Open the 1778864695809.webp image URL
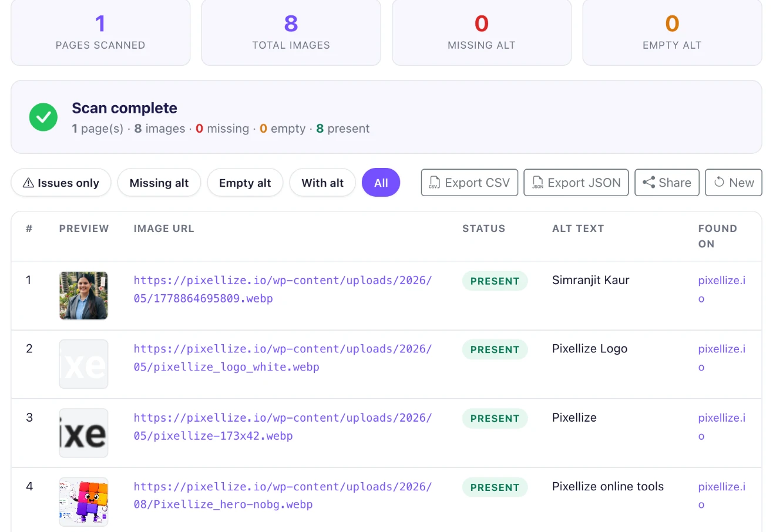 point(283,289)
